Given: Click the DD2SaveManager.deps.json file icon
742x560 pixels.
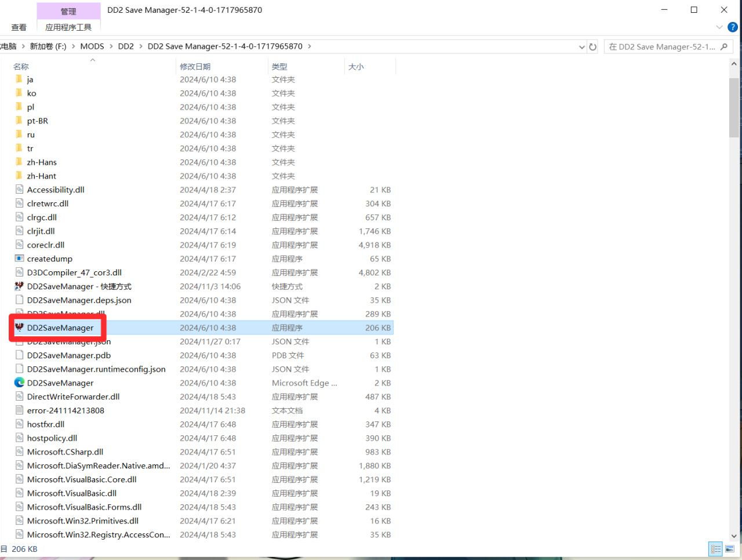Looking at the screenshot, I should pyautogui.click(x=19, y=300).
